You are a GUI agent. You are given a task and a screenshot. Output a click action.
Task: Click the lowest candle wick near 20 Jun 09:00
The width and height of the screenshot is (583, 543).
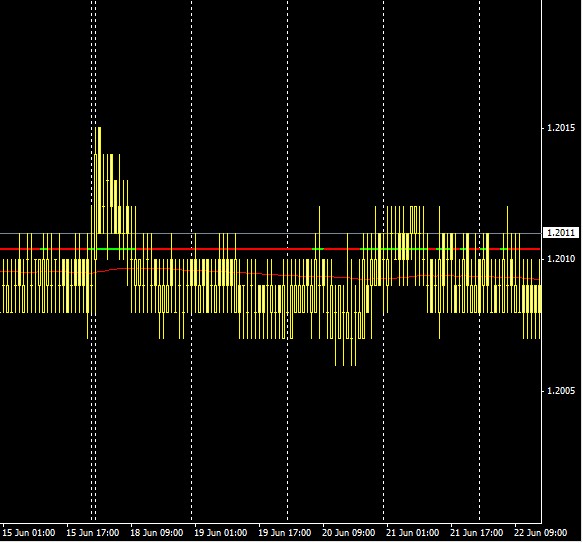coord(352,339)
